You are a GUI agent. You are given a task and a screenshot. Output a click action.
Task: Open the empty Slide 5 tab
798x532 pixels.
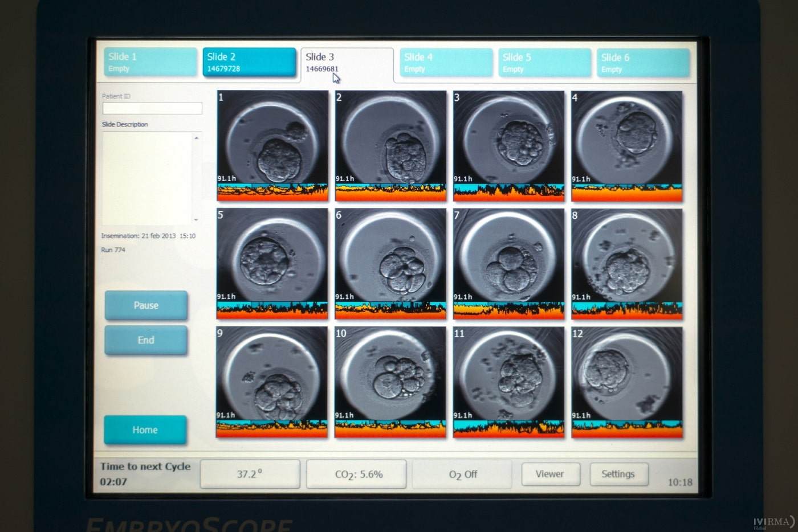(x=544, y=63)
